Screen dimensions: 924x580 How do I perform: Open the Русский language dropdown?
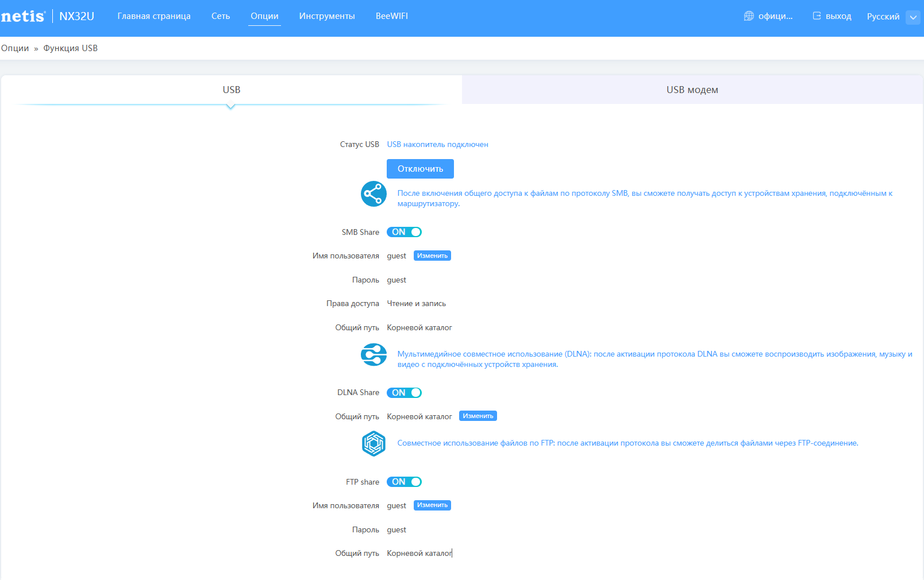coord(913,17)
